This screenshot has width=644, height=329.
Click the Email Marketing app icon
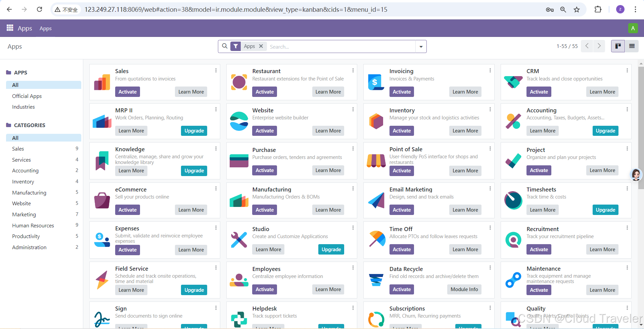point(376,200)
